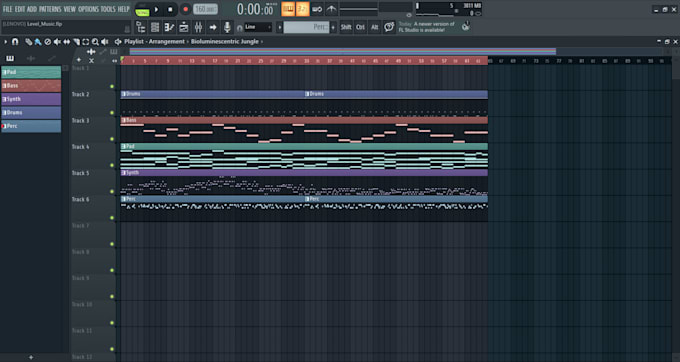Show patterns tab in picker panel
Screen dimensions: 680x362
pos(10,59)
